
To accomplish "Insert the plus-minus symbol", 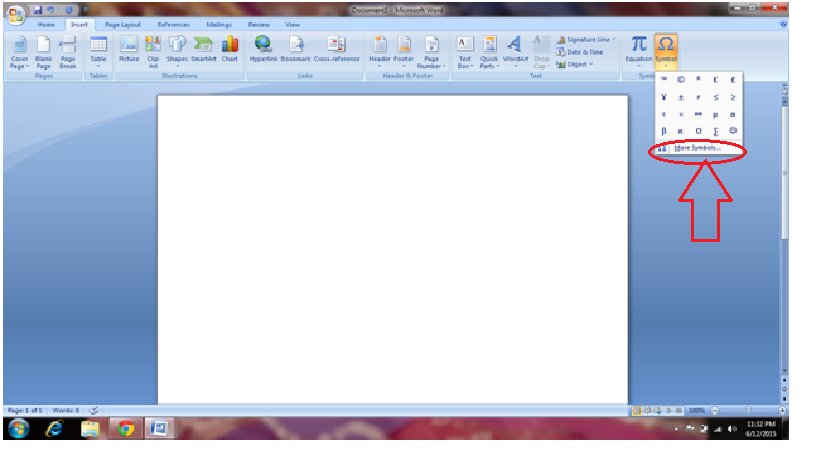I will pos(681,97).
